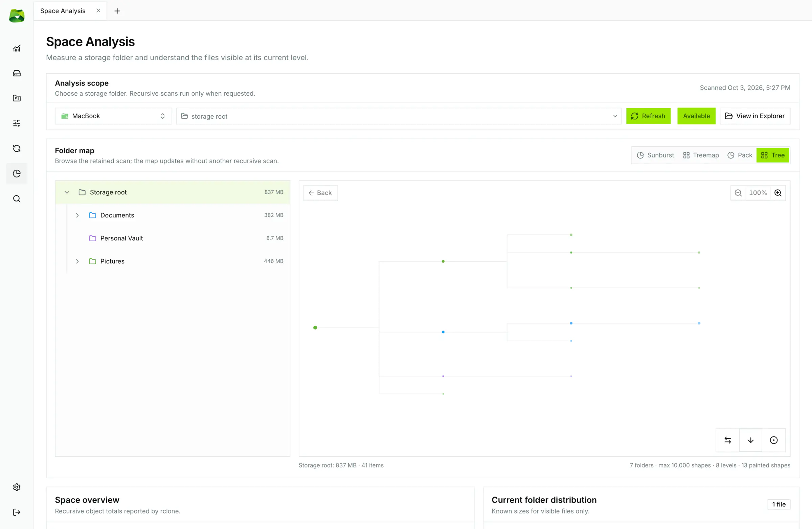Switch map view to Treemap
The height and width of the screenshot is (529, 812).
click(701, 155)
